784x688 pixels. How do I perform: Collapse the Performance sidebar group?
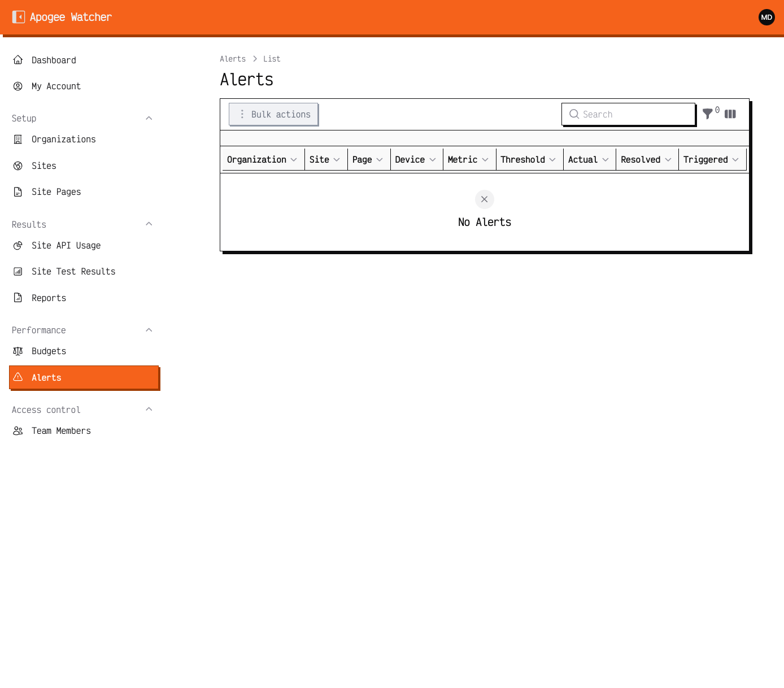tap(149, 330)
